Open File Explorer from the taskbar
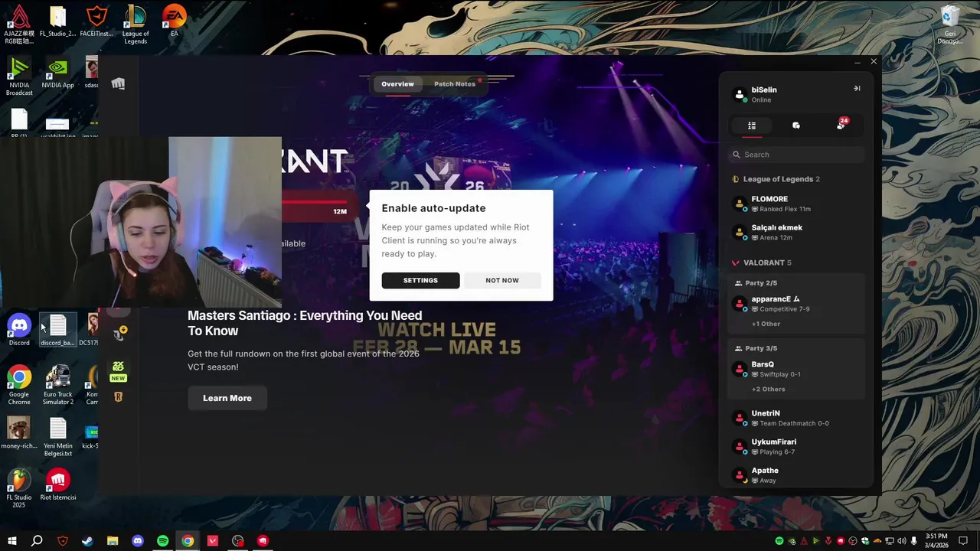Viewport: 980px width, 551px height. click(x=113, y=541)
